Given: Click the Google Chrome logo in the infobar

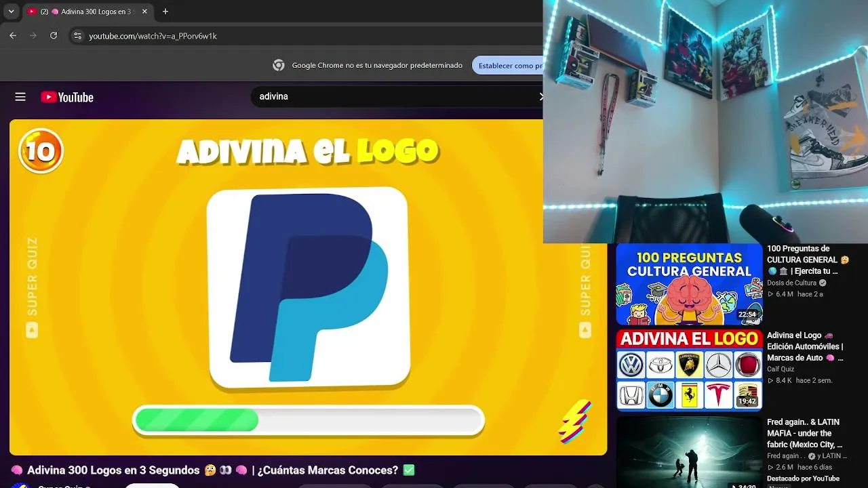Looking at the screenshot, I should click(x=279, y=65).
